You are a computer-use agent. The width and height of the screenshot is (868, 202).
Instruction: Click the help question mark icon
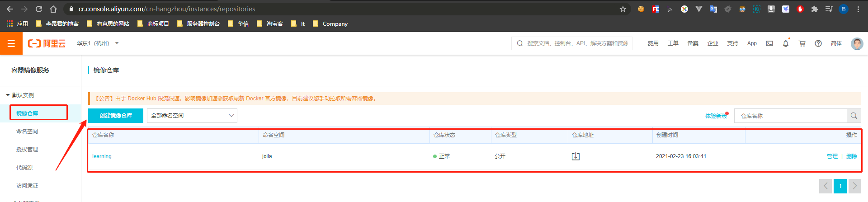[818, 43]
